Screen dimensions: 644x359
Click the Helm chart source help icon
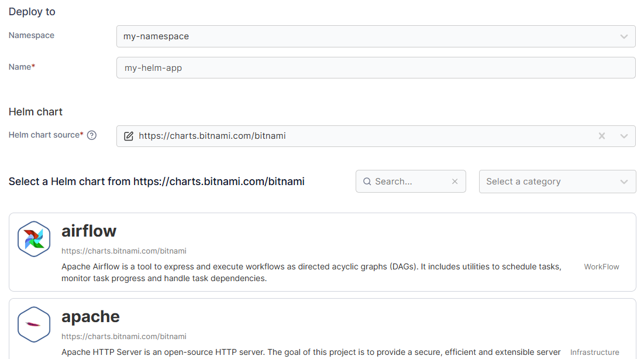pos(92,135)
